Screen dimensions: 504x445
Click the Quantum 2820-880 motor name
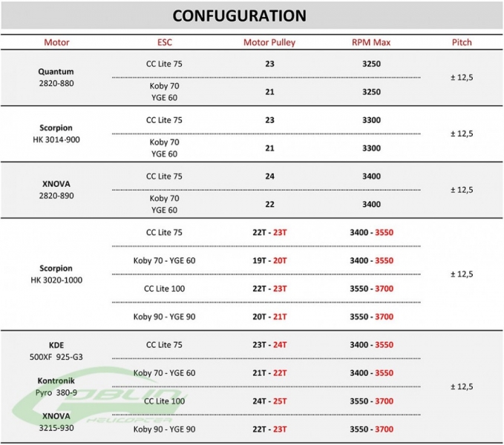point(56,78)
